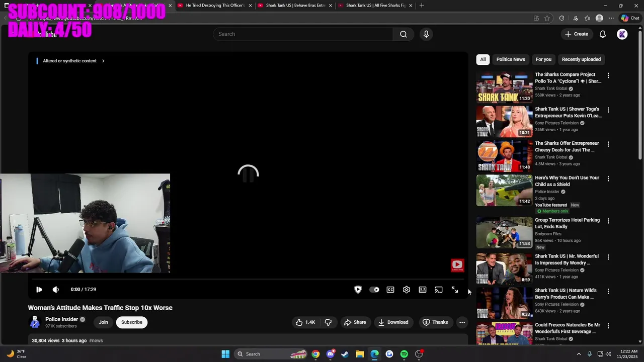Enter full screen mode
Screen dimensions: 644x362
tap(455, 290)
